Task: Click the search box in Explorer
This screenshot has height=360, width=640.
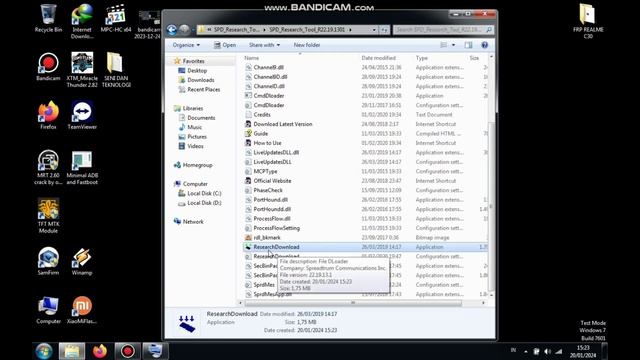Action: coord(443,30)
